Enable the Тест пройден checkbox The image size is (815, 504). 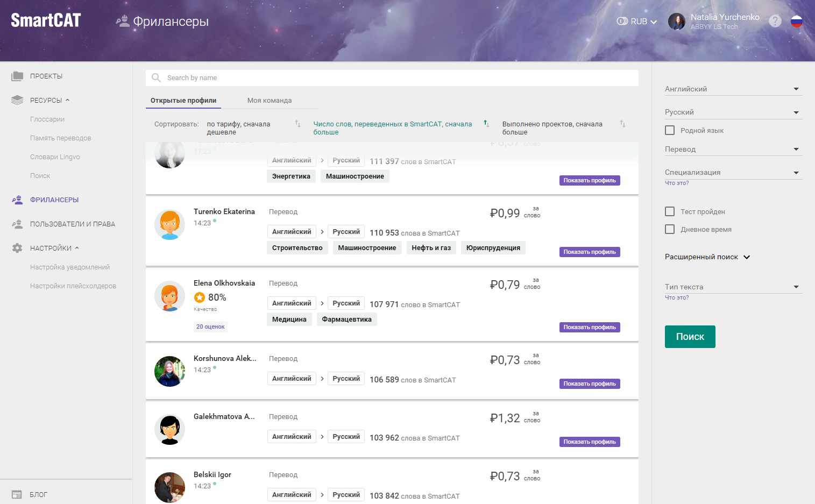(670, 211)
